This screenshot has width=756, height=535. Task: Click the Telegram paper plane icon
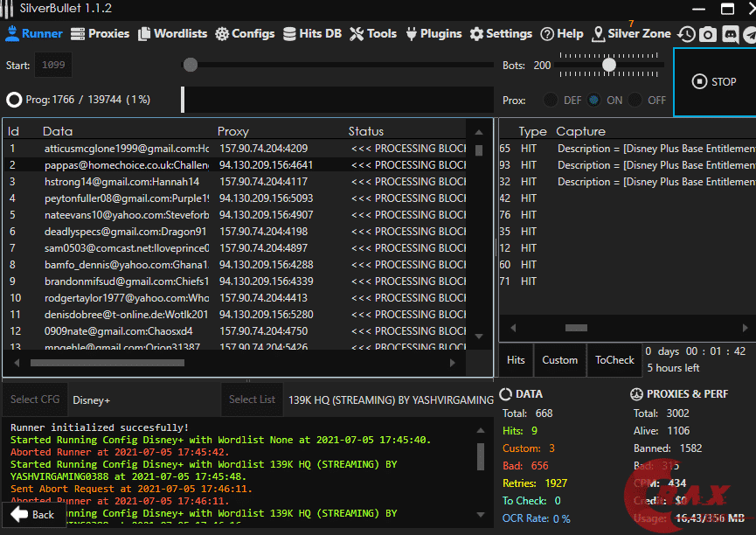(x=749, y=34)
